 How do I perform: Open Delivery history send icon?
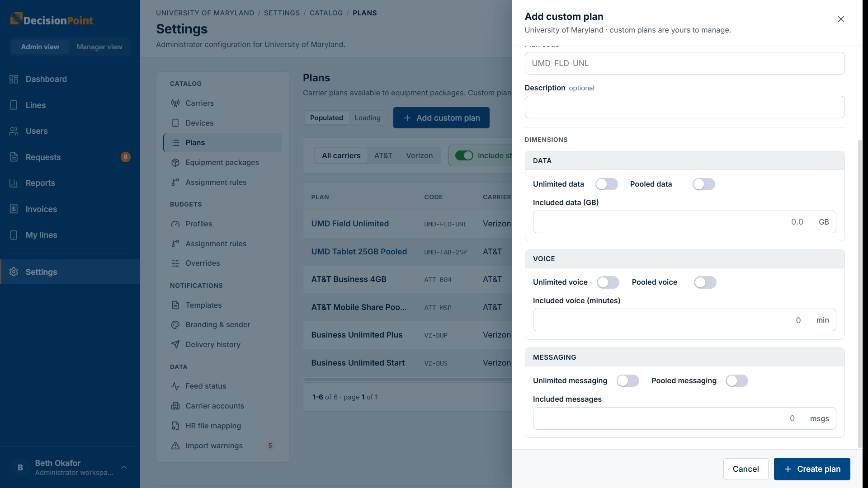point(175,344)
